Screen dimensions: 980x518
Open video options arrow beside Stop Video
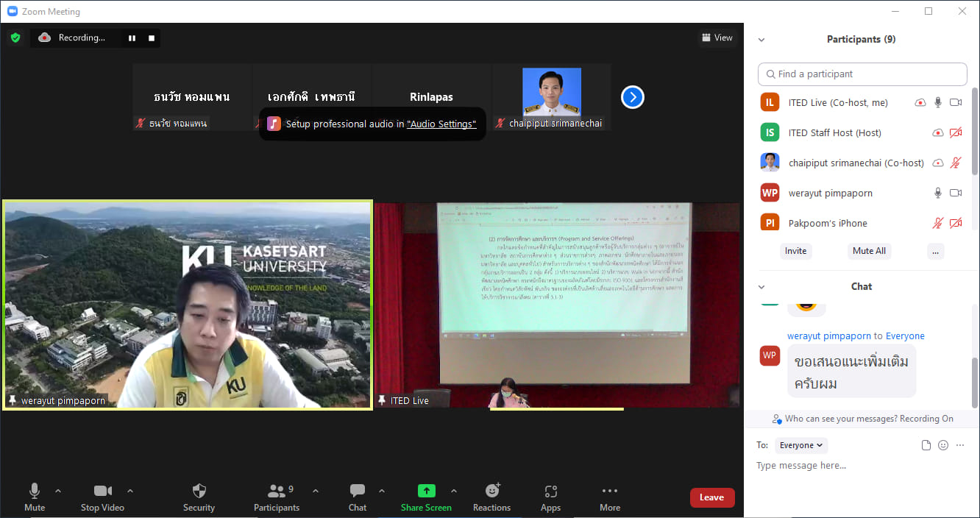[130, 491]
